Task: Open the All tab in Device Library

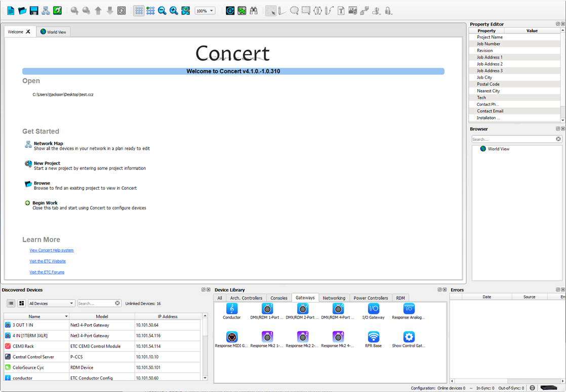Action: (x=220, y=298)
